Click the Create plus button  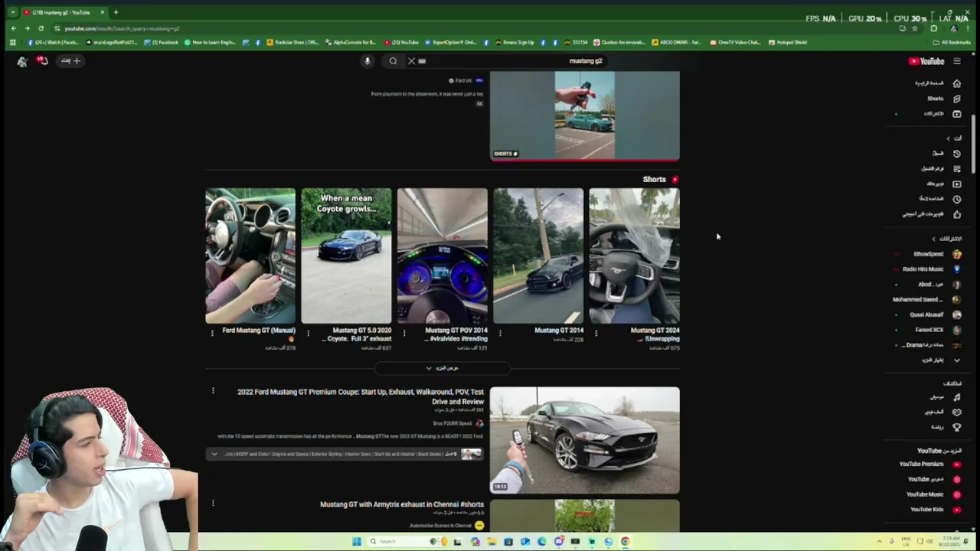pyautogui.click(x=70, y=60)
